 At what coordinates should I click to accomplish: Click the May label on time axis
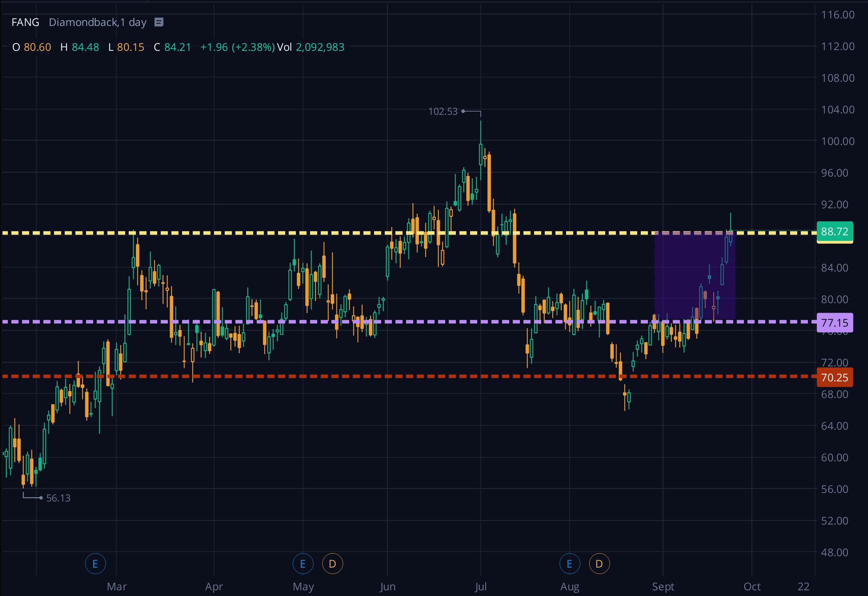pyautogui.click(x=303, y=586)
